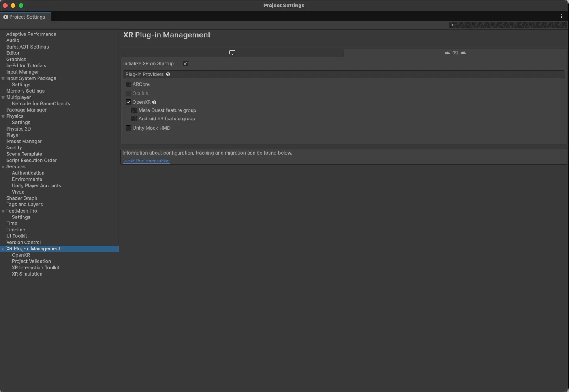Image resolution: width=569 pixels, height=392 pixels.
Task: Open the View Documentation link
Action: tap(146, 161)
